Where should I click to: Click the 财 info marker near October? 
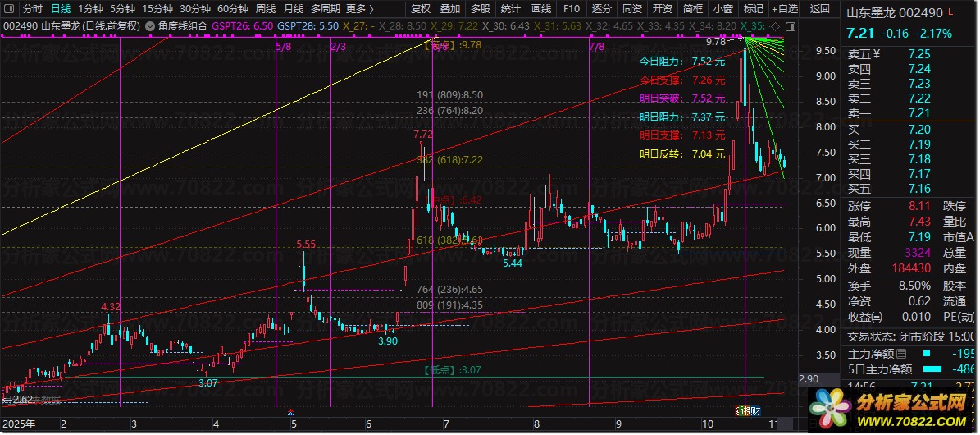coord(755,410)
